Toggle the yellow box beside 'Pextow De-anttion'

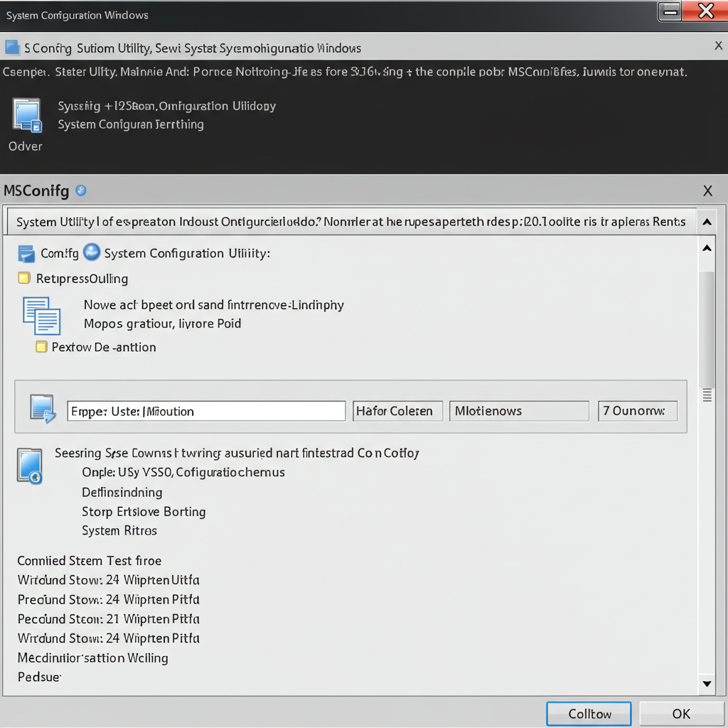41,347
